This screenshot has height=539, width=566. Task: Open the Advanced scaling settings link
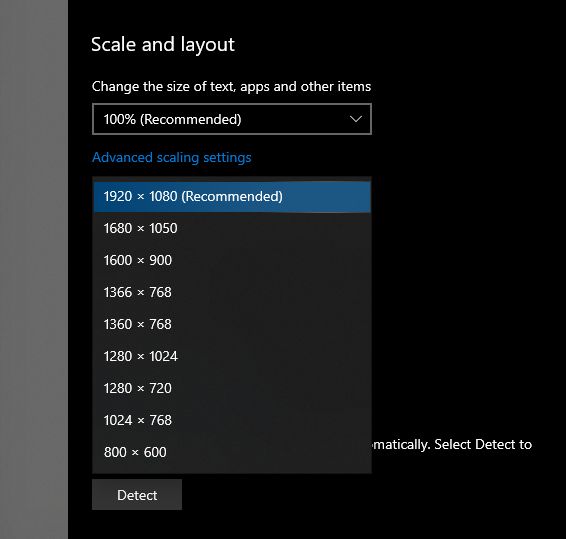click(x=172, y=157)
